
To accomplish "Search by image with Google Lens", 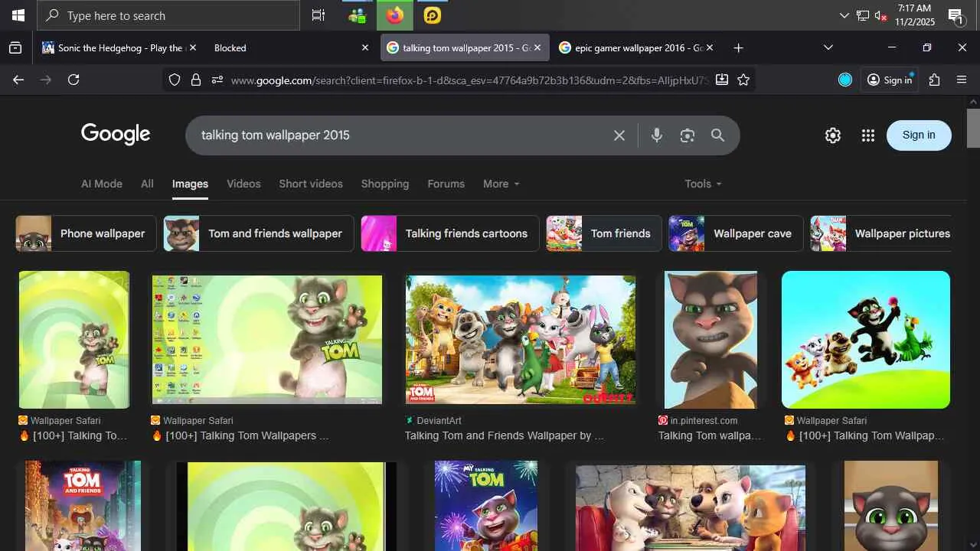I will pos(688,135).
